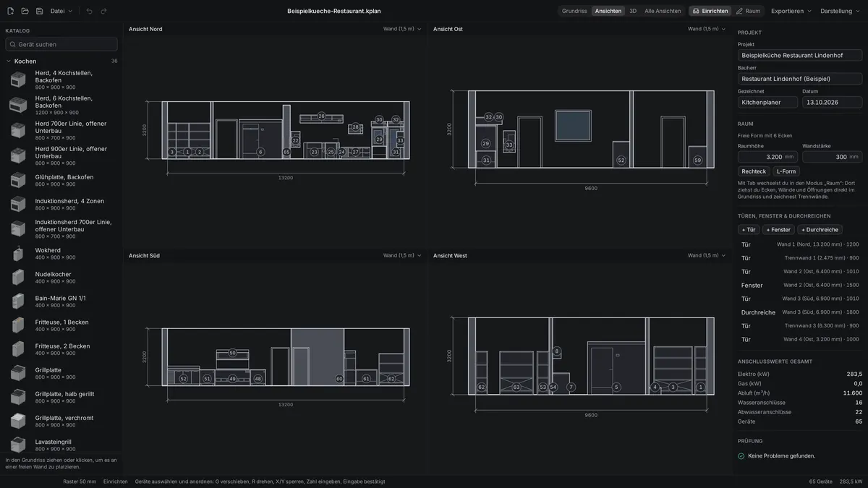
Task: Open the Darstellung dropdown
Action: tap(840, 11)
